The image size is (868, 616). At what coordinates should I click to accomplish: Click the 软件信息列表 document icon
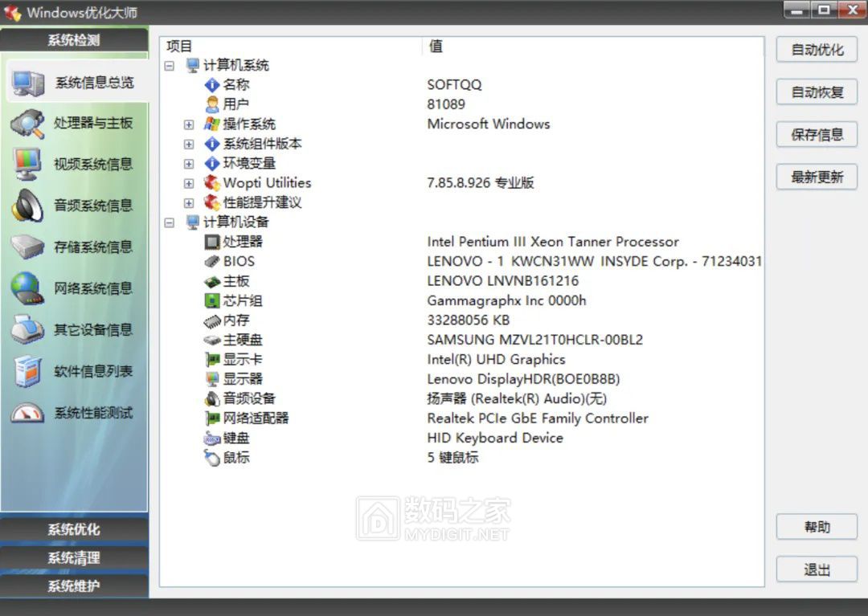27,371
